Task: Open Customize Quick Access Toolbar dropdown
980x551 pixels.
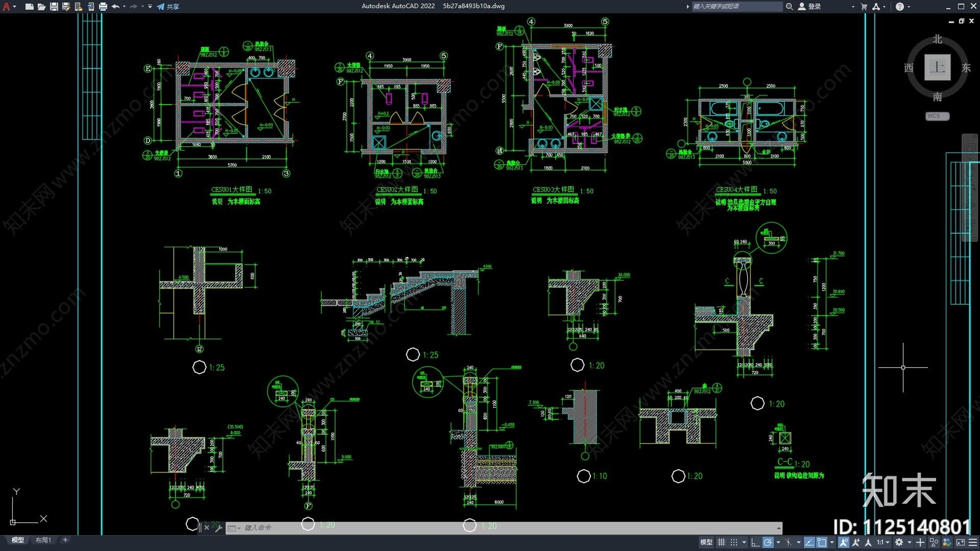Action: coord(150,6)
